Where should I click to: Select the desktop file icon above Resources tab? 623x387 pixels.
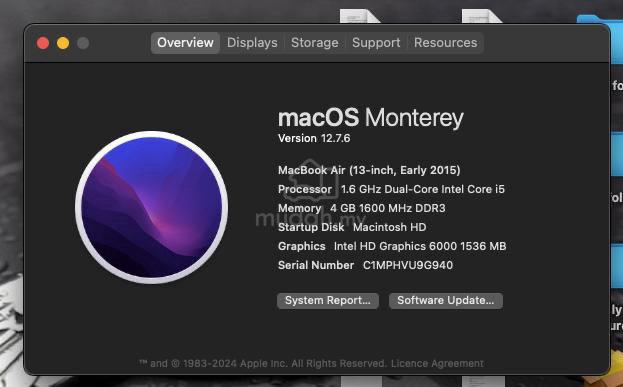(482, 16)
